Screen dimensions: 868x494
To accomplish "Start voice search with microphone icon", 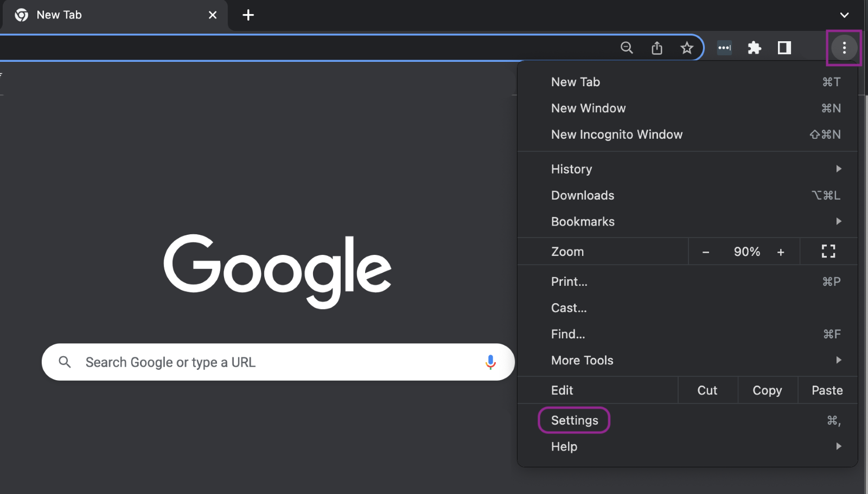I will point(490,362).
